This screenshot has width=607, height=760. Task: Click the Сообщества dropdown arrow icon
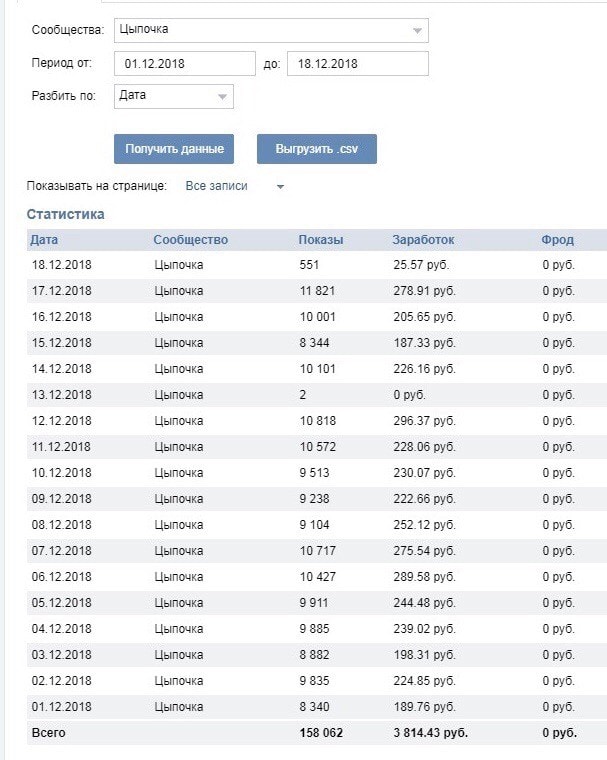click(x=417, y=31)
